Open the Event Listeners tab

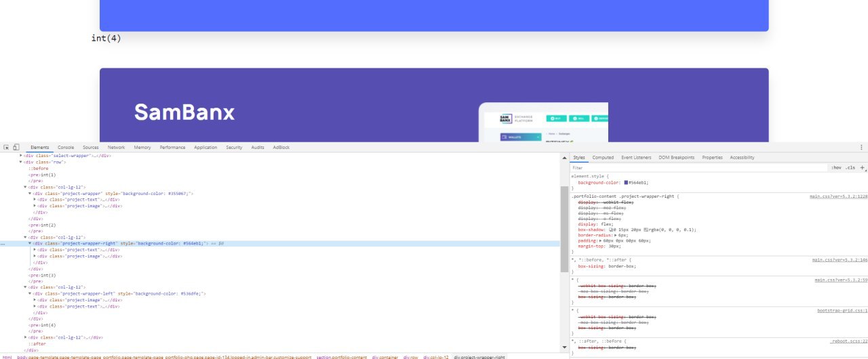click(636, 157)
